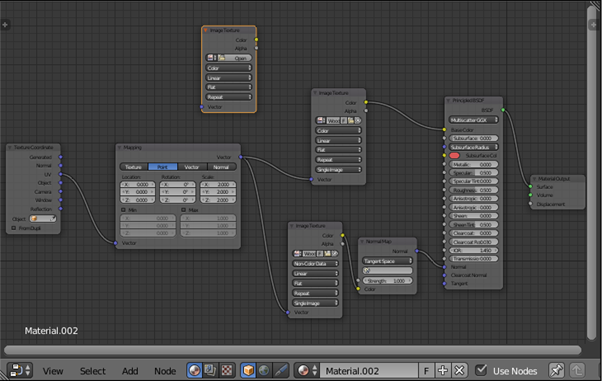The image size is (602, 381).
Task: Click the UV output socket of Texture Coordinate
Action: (60, 174)
